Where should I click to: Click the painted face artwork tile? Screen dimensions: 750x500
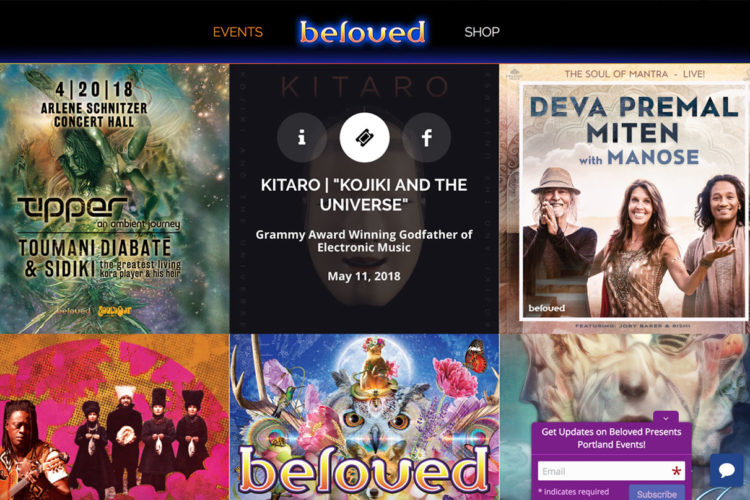click(x=625, y=373)
